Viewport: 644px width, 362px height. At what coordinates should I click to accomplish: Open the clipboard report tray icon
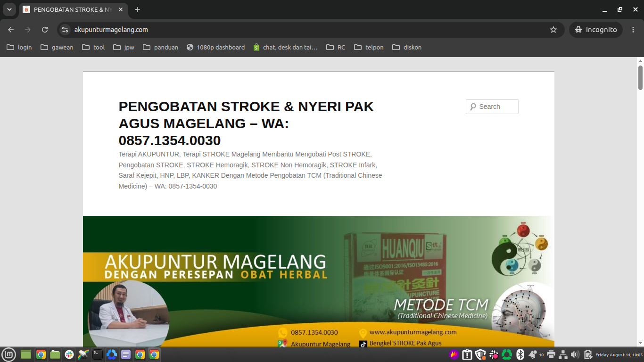pos(467,354)
